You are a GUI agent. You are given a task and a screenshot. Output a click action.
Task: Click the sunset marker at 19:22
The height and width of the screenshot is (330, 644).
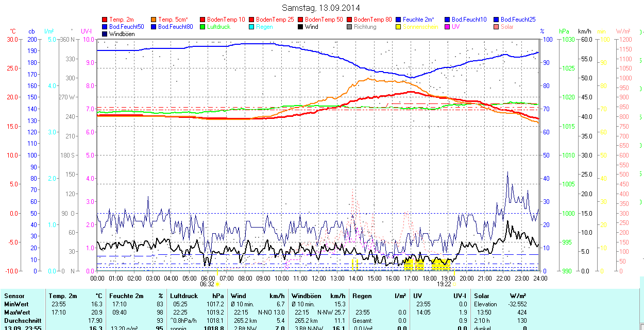(x=454, y=284)
